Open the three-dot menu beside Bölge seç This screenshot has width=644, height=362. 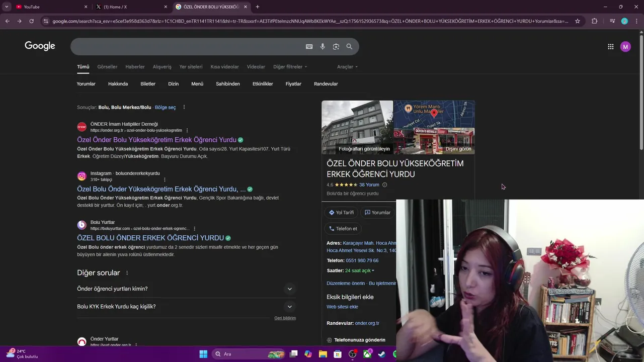click(x=184, y=108)
